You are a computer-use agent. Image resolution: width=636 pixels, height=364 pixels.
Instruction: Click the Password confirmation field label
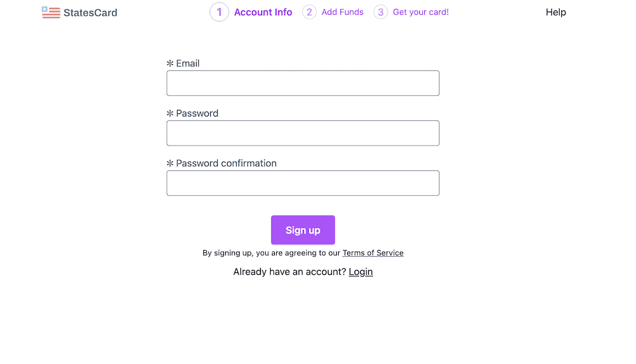tap(226, 163)
